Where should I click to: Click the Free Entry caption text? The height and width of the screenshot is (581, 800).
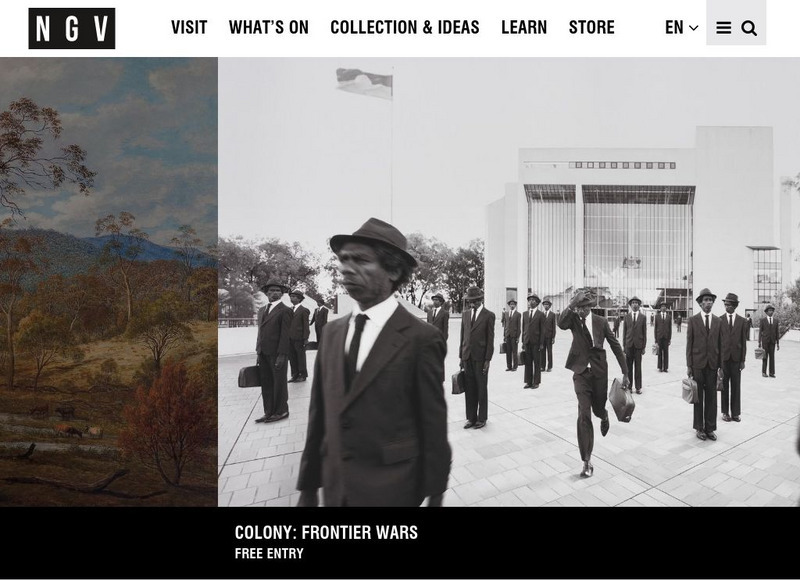point(269,553)
